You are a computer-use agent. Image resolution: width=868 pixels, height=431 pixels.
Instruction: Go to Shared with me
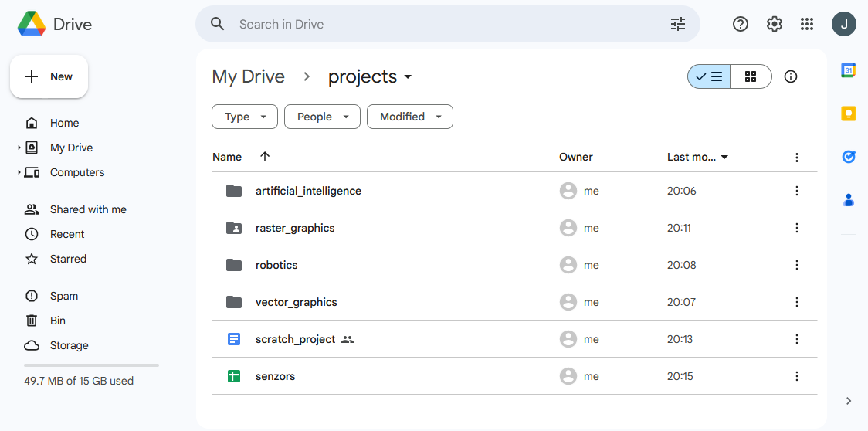tap(87, 209)
